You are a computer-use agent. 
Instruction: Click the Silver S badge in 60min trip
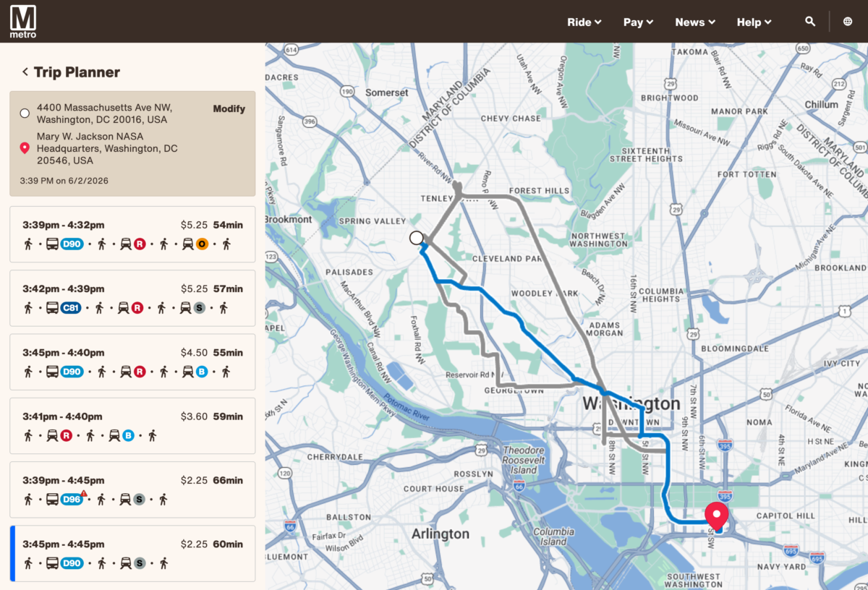coord(140,563)
